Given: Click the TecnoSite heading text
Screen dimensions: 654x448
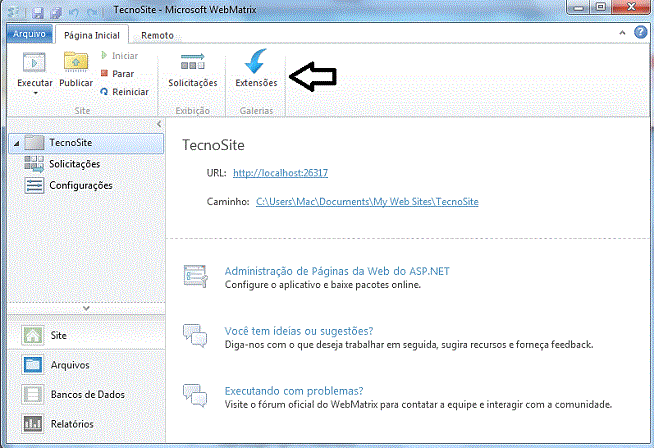Looking at the screenshot, I should [213, 145].
